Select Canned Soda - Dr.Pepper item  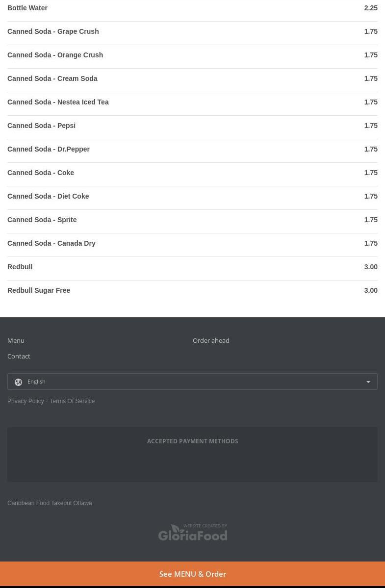[x=49, y=149]
